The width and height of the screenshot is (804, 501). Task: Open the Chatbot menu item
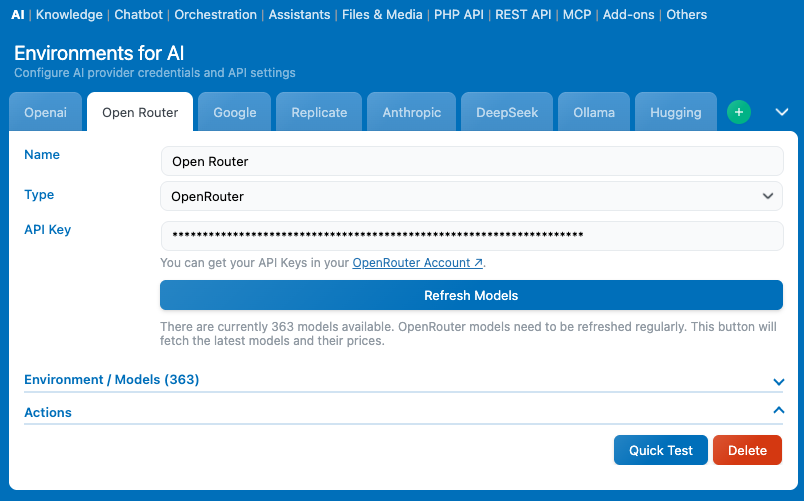(138, 15)
